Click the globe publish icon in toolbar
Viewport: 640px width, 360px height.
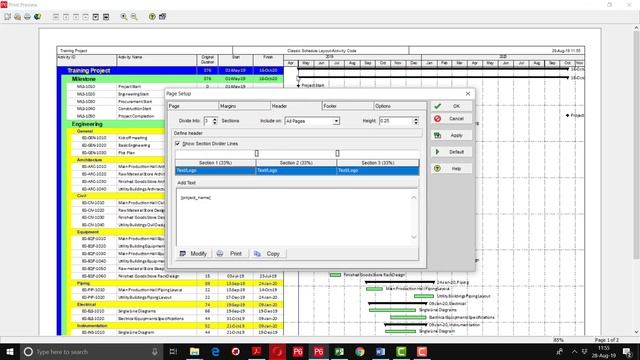38,17
